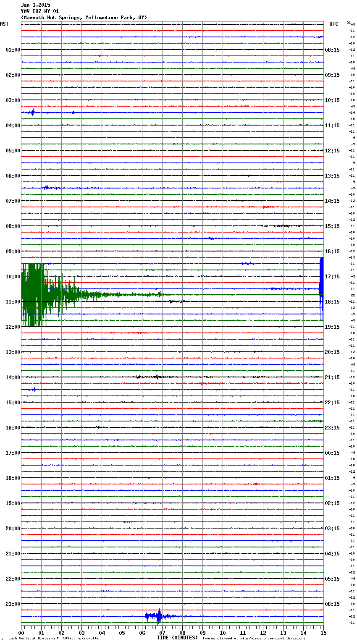Select the 06:00 MST row label

click(13, 176)
